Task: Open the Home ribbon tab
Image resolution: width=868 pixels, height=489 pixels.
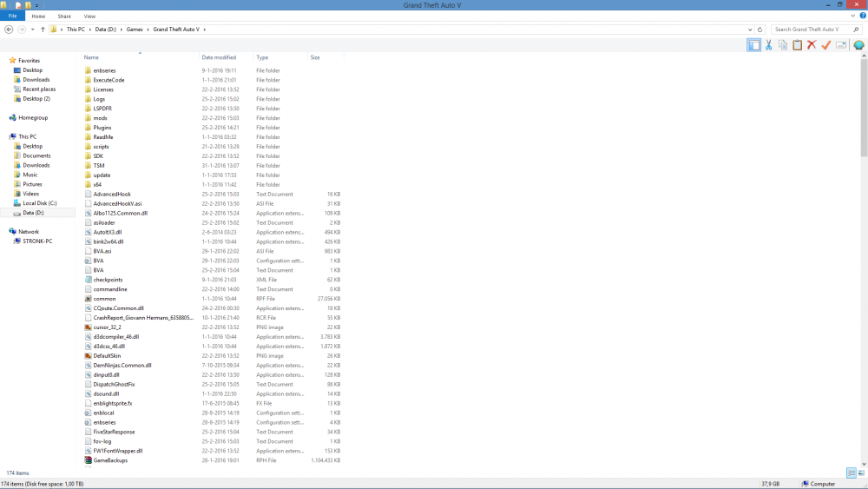Action: click(x=38, y=16)
